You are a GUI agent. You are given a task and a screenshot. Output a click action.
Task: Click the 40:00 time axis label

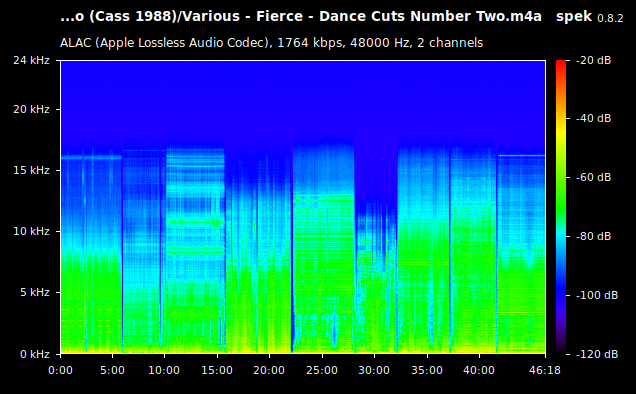[479, 370]
